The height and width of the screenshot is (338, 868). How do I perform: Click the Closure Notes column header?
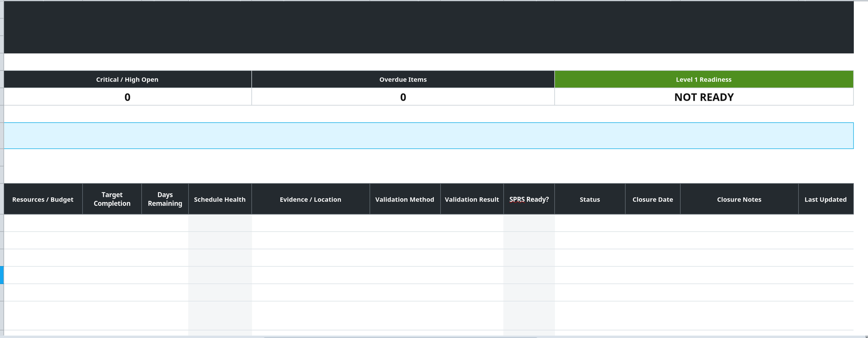[x=739, y=199]
